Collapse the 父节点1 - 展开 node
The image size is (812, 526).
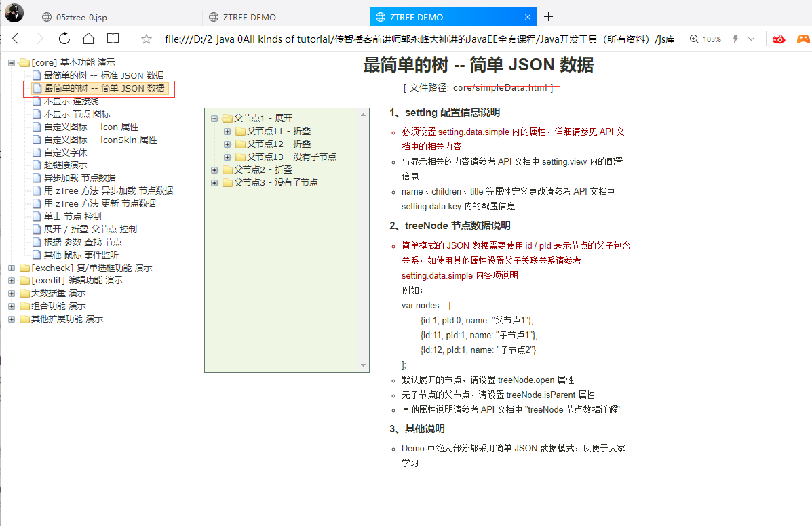(x=214, y=119)
